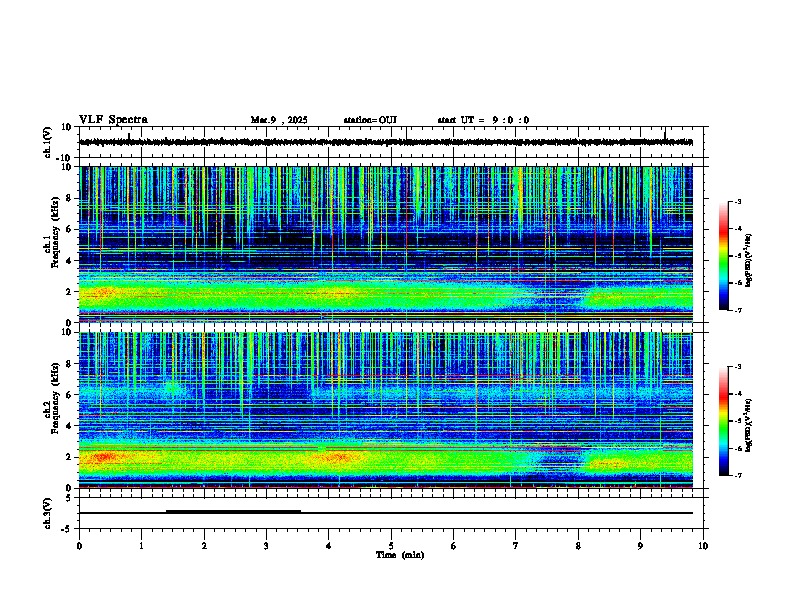Click inside the ch.1 spectrogram panel
792x612 pixels.
386,244
